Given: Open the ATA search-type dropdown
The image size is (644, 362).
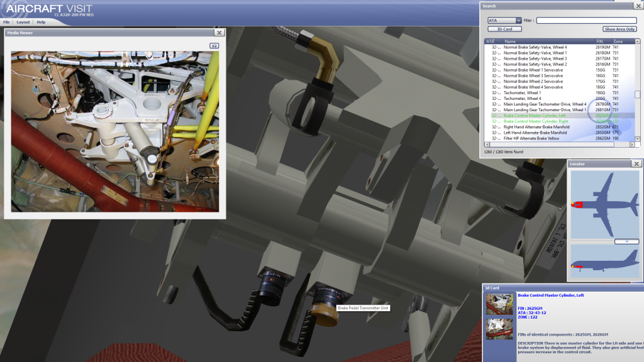Looking at the screenshot, I should pyautogui.click(x=504, y=21).
